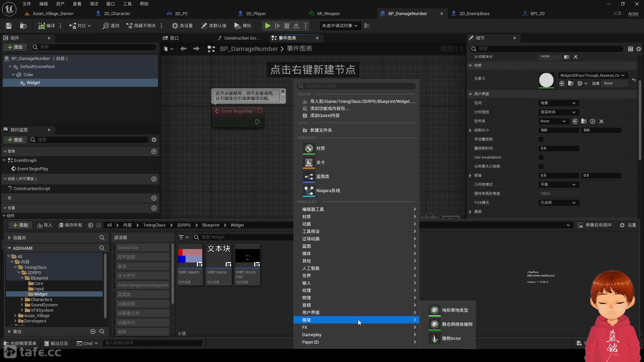Image resolution: width=644 pixels, height=362 pixels.
Task: Click the 输入控制台命令 console input field
Action: pyautogui.click(x=153, y=343)
